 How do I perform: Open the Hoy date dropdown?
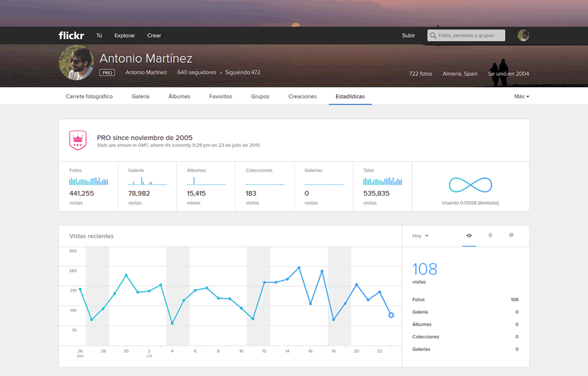pyautogui.click(x=420, y=235)
